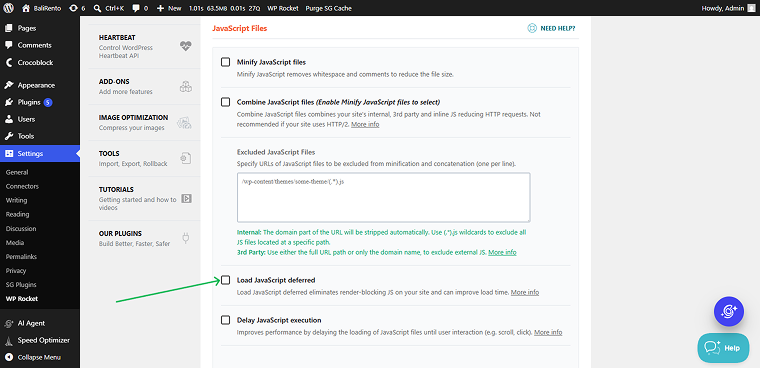Click the Settings sliders icon

[x=9, y=154]
